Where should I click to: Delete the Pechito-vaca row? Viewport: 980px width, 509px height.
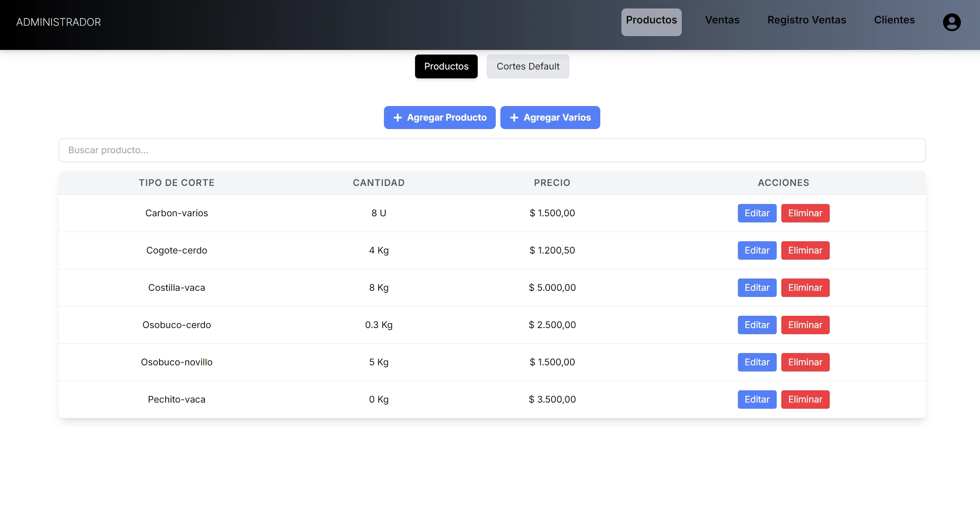click(805, 400)
